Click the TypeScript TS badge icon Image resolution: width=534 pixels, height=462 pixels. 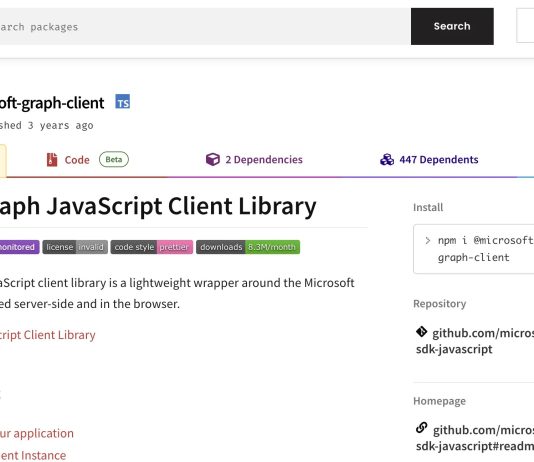[123, 101]
